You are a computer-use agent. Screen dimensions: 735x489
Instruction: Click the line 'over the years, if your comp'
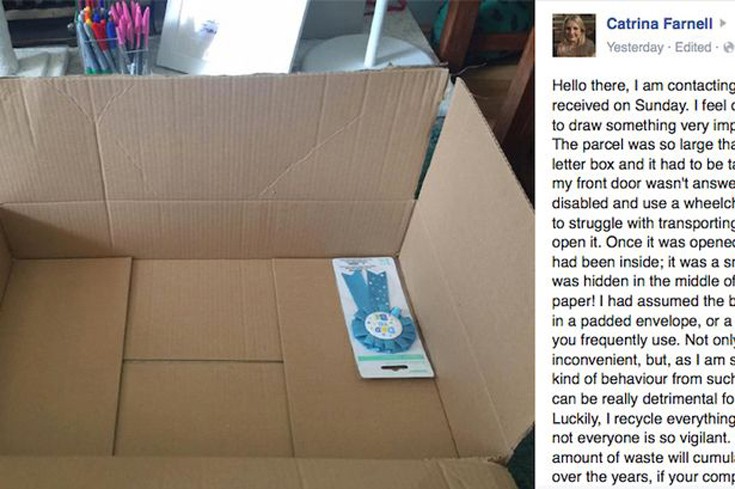(x=644, y=477)
